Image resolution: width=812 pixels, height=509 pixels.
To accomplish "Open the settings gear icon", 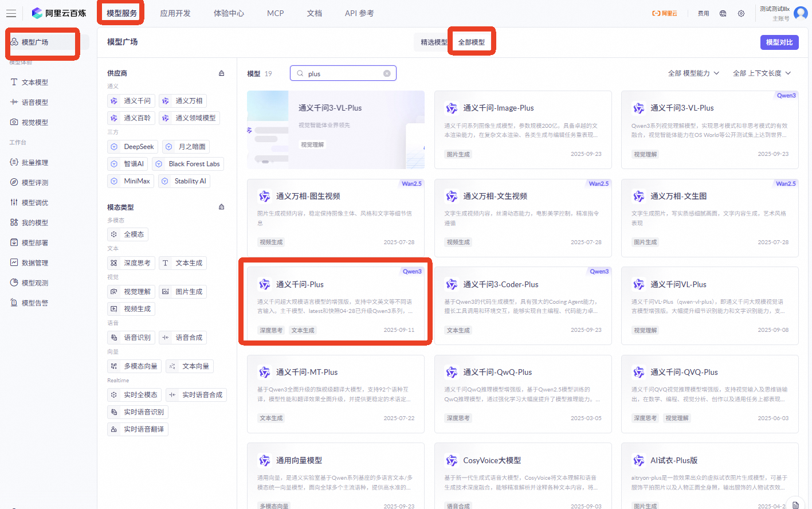I will pyautogui.click(x=741, y=13).
